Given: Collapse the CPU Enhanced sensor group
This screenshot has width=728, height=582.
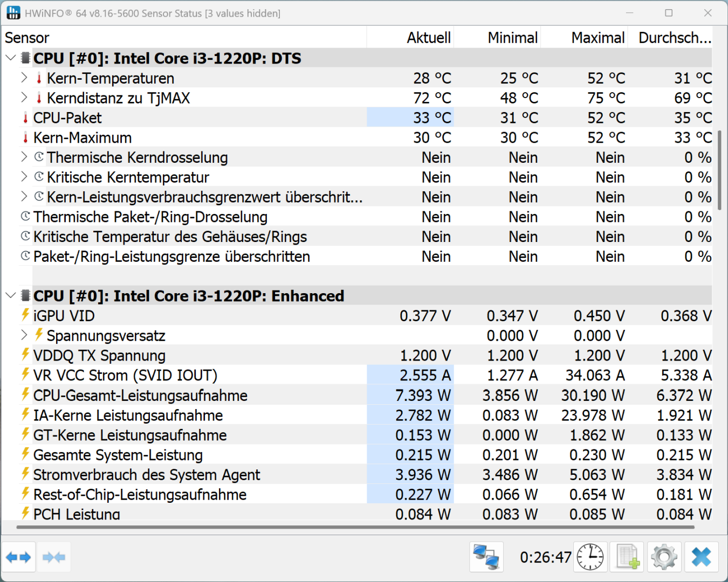Looking at the screenshot, I should click(x=10, y=295).
